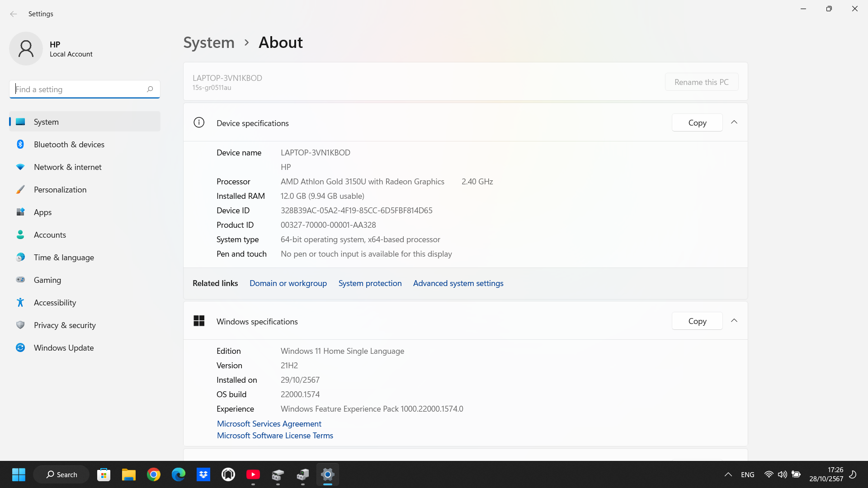Viewport: 868px width, 488px height.
Task: Open Windows Update settings
Action: (85, 347)
